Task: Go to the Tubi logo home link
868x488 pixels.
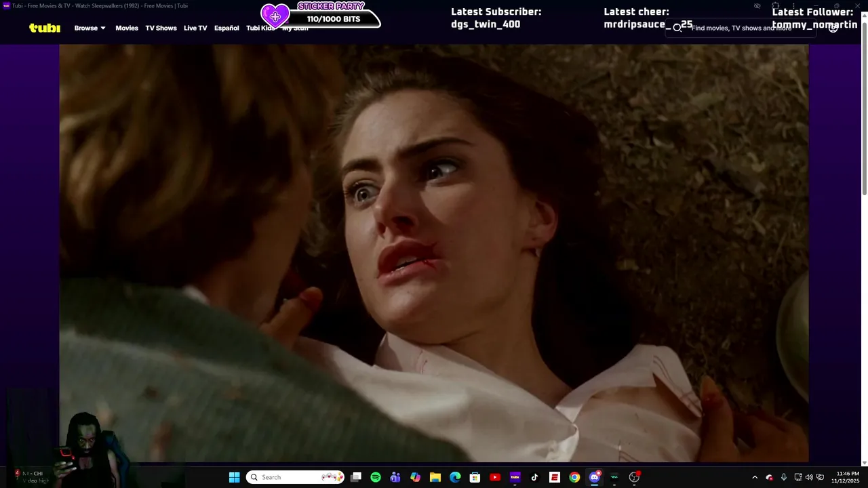Action: (x=45, y=28)
